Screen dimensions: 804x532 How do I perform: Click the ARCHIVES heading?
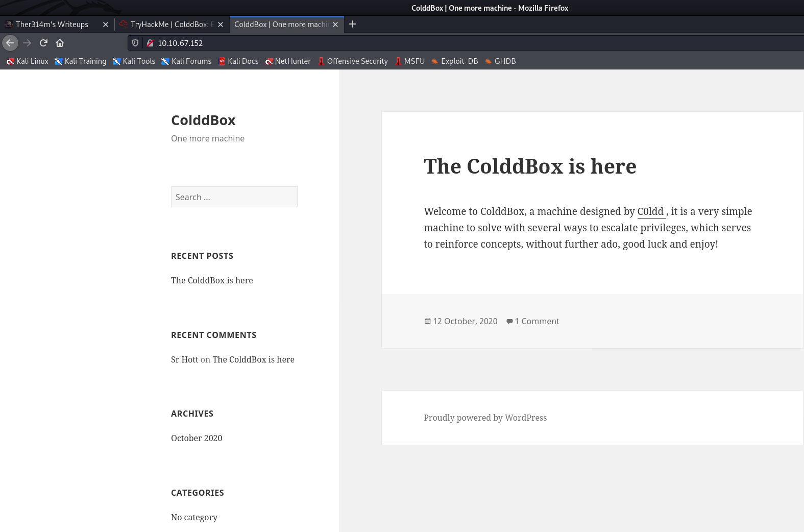coord(192,414)
